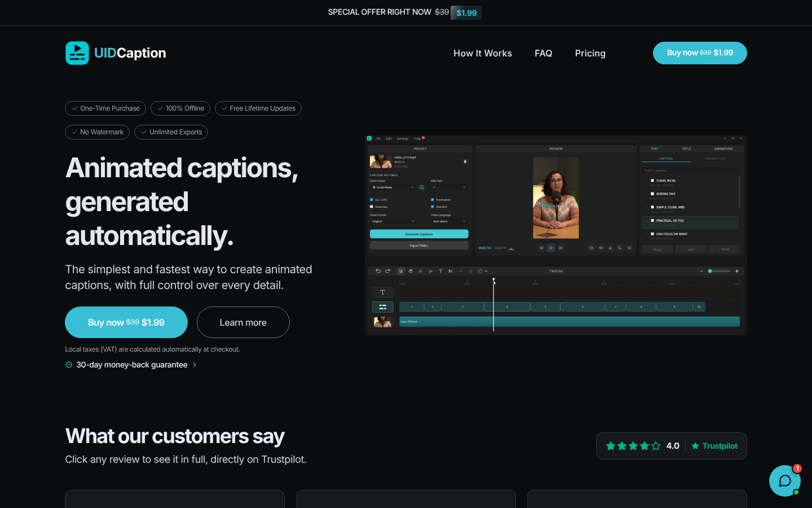812x508 pixels.
Task: Select the pointer tool in timeline toolbar
Action: [401, 271]
